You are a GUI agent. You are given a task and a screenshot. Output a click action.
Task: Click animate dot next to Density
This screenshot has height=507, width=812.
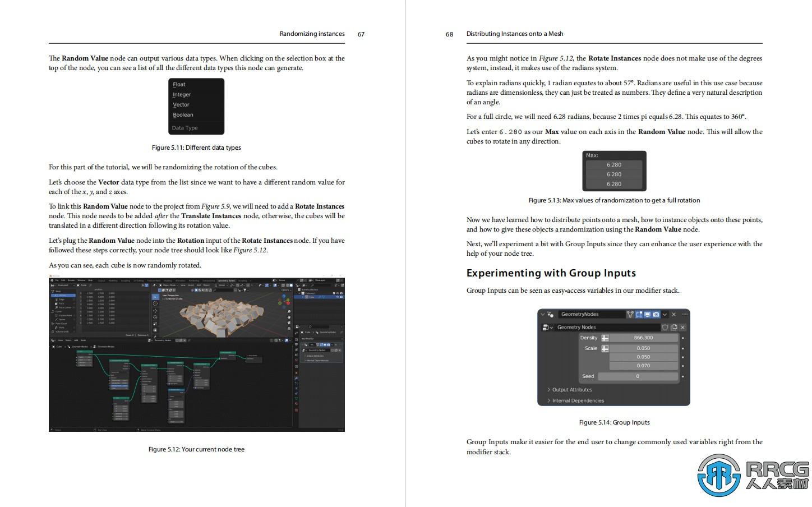click(682, 338)
